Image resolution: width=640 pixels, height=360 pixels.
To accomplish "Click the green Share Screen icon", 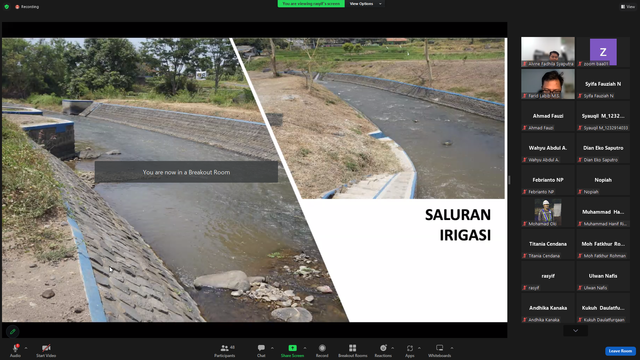I will (293, 348).
